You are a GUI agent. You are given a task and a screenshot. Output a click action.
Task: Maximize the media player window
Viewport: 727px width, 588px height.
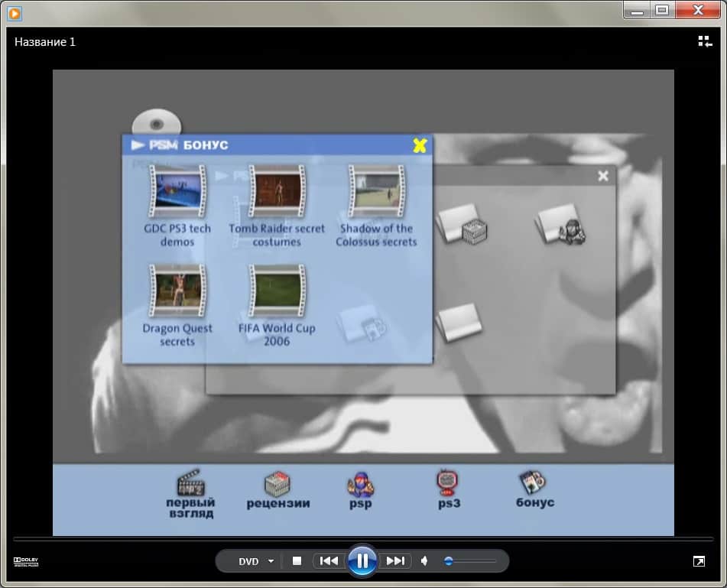(662, 10)
